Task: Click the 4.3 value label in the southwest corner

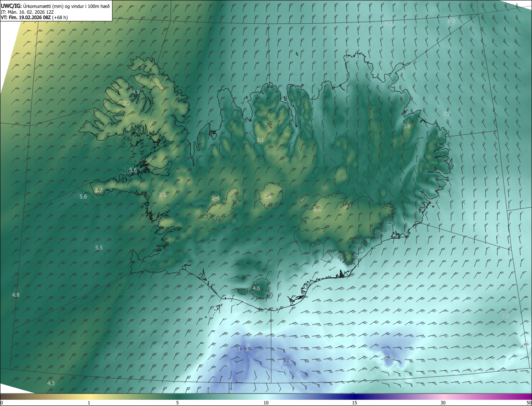Action: click(51, 383)
